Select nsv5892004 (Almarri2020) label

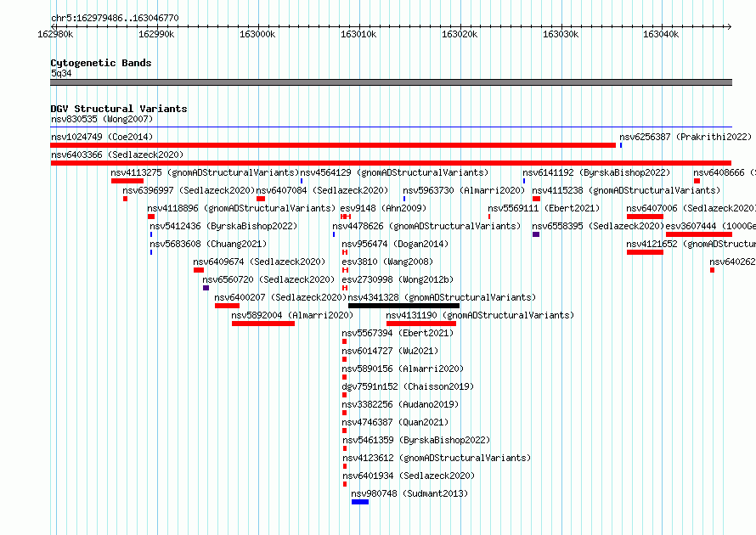[x=292, y=315]
